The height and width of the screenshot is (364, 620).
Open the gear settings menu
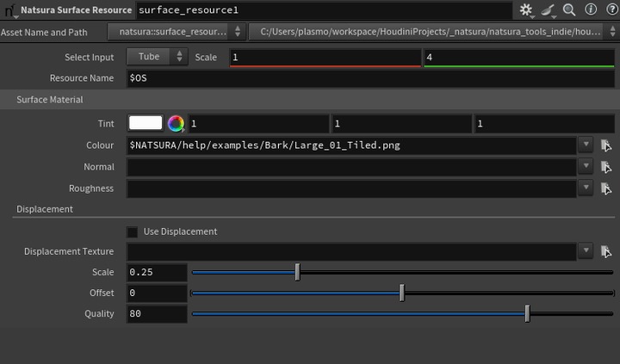(526, 10)
